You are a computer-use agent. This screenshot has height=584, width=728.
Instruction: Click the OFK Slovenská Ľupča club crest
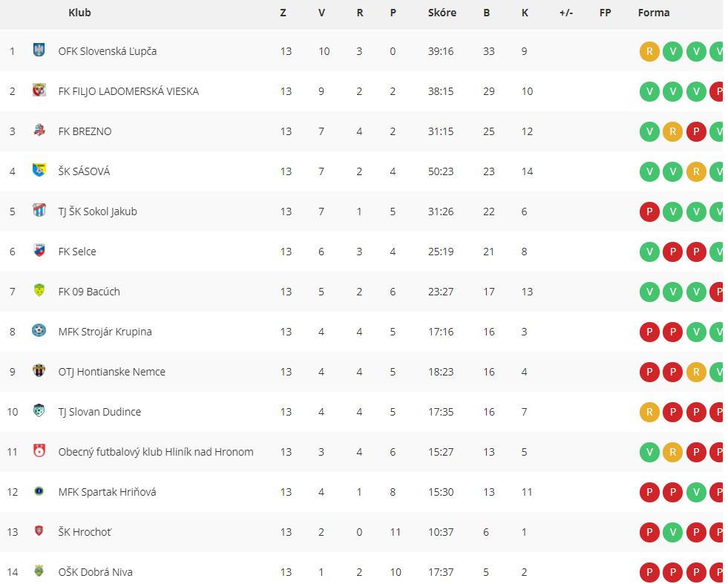click(39, 50)
